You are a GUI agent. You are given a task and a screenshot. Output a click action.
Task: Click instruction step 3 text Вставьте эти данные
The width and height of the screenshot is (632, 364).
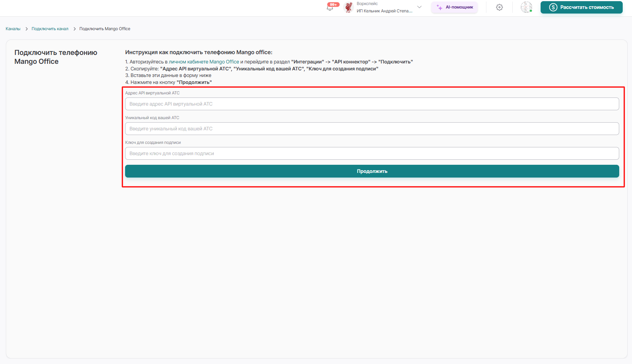pos(168,75)
